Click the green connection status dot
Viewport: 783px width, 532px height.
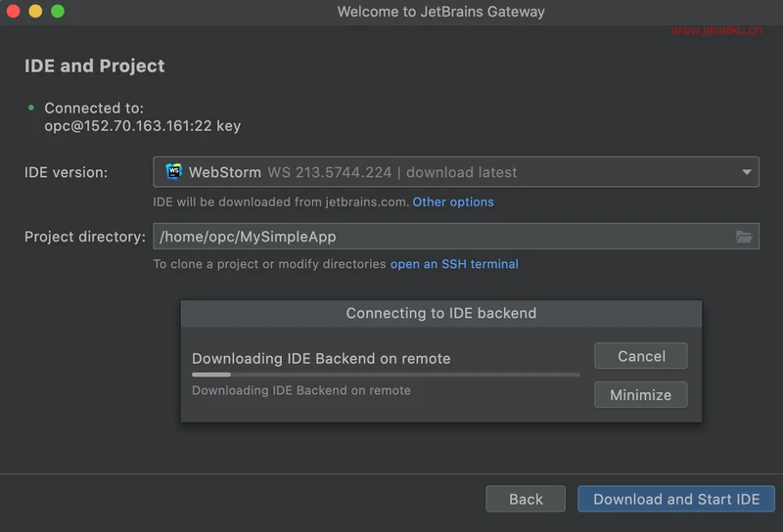coord(31,108)
